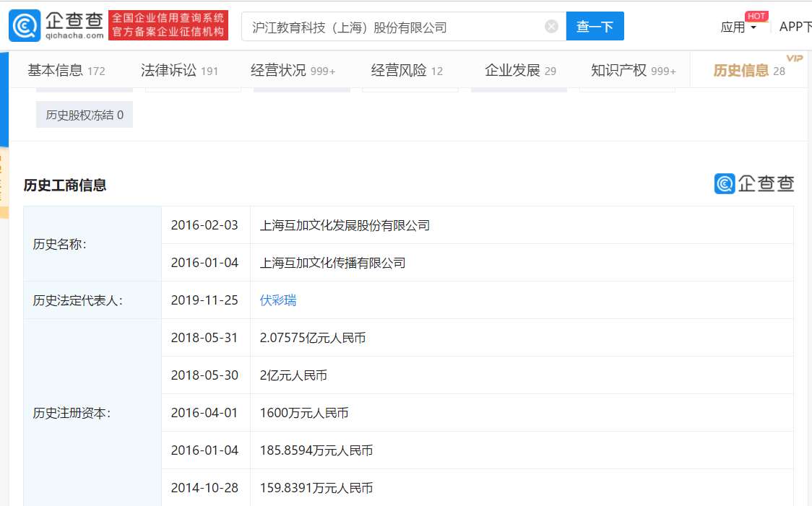This screenshot has height=506, width=812.
Task: Select capital value 1600万元人民币
Action: [x=304, y=413]
